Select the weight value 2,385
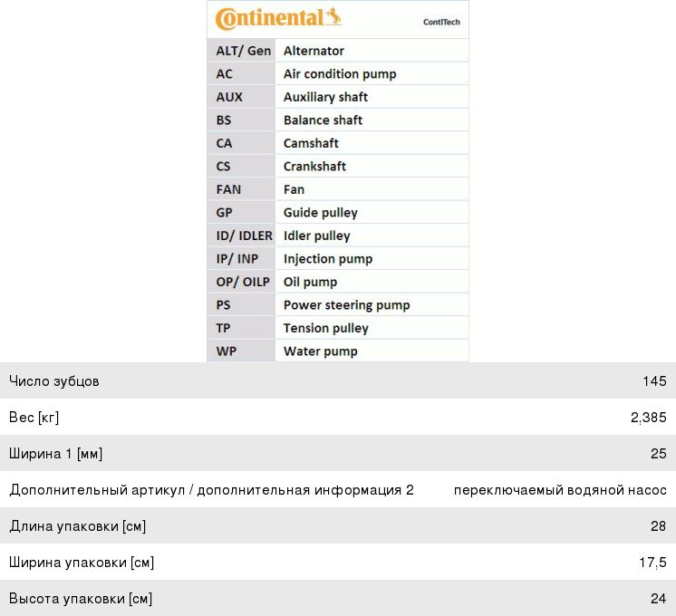Viewport: 676px width, 616px height. tap(649, 418)
